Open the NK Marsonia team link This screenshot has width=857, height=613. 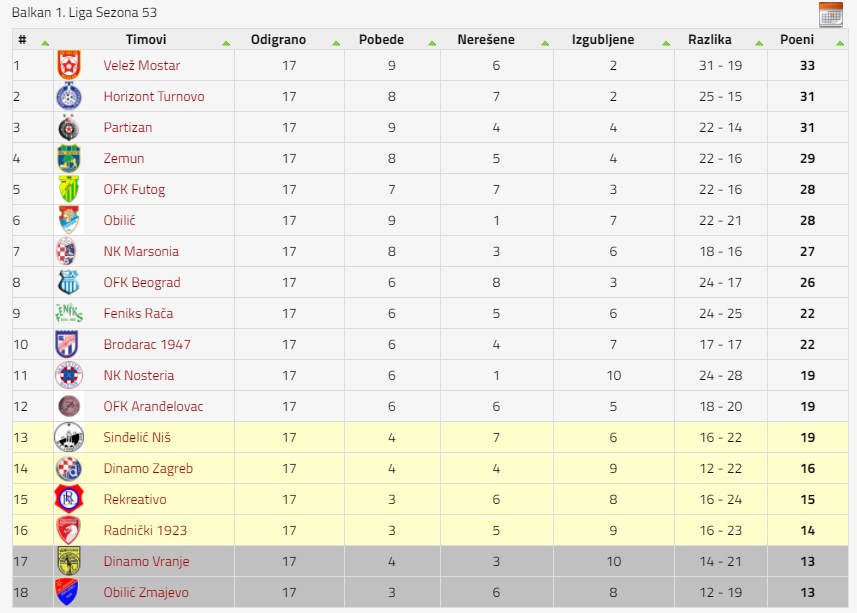[141, 251]
